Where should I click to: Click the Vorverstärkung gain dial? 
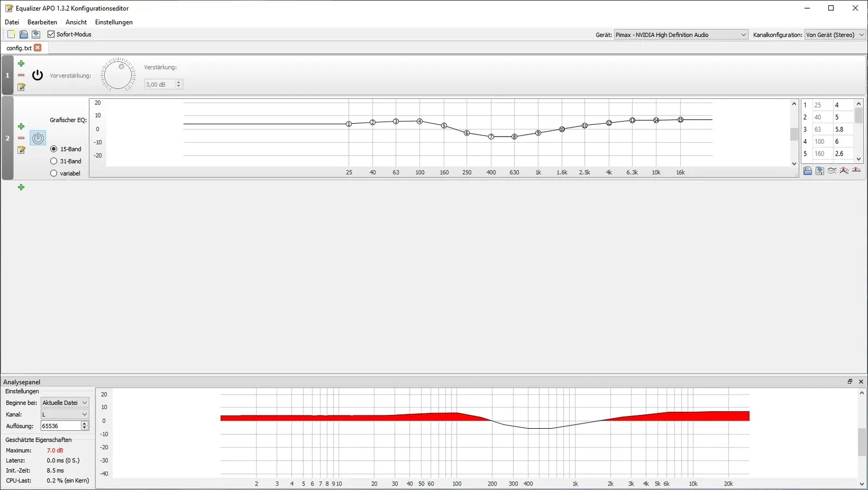pos(118,74)
